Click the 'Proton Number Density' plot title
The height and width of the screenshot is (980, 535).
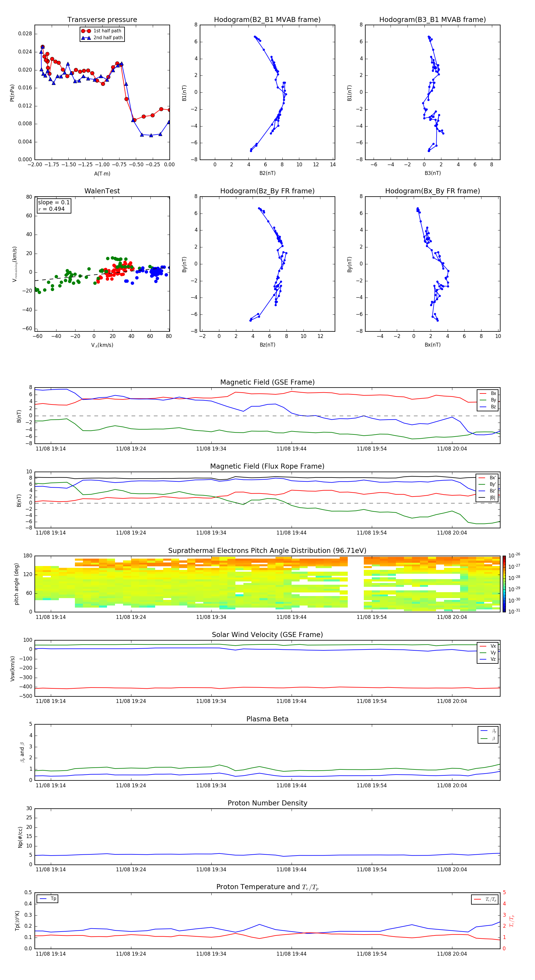tap(267, 803)
